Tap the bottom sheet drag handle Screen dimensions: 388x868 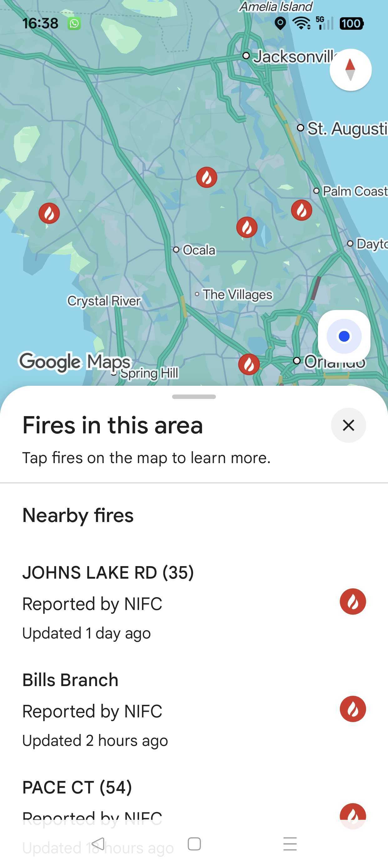[194, 397]
